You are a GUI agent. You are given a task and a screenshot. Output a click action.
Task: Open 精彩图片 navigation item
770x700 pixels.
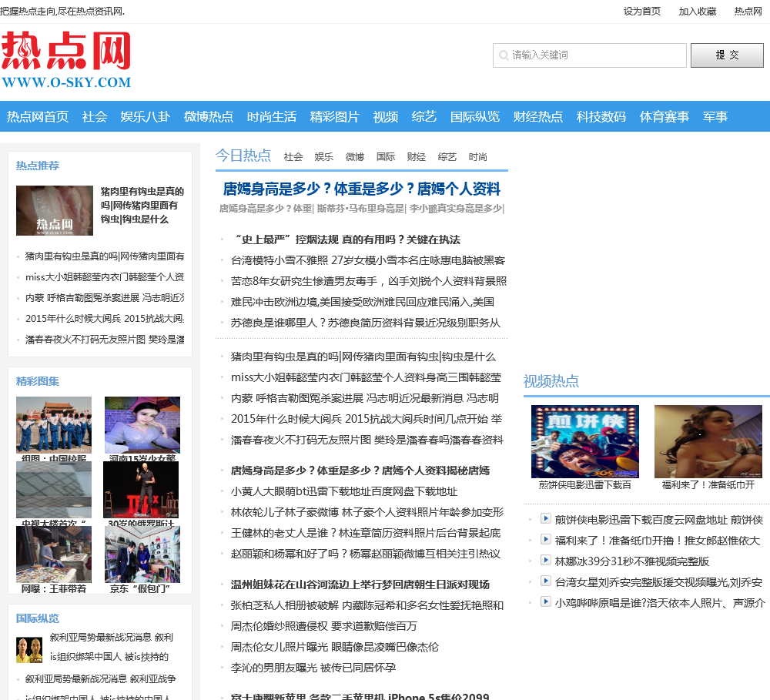[334, 116]
